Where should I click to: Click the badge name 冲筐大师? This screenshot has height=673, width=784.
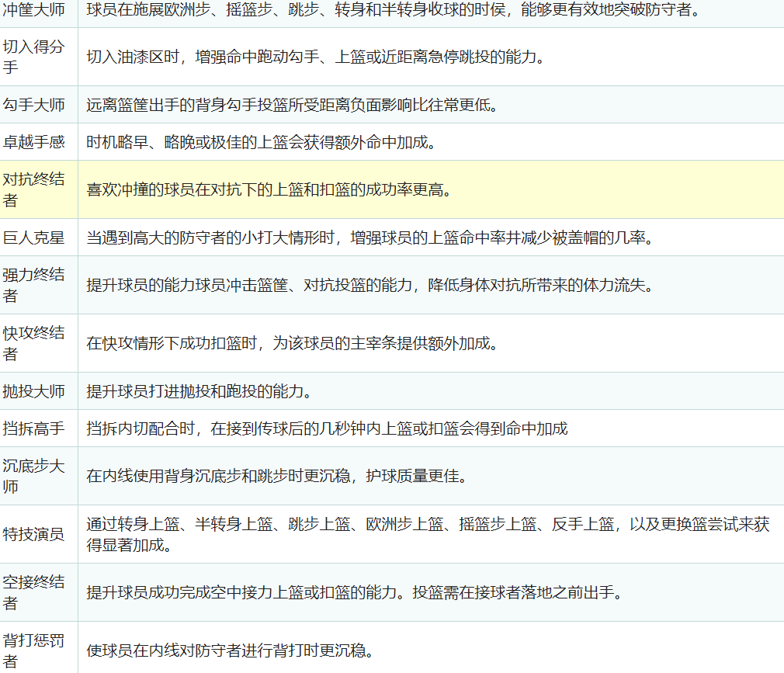pos(33,9)
